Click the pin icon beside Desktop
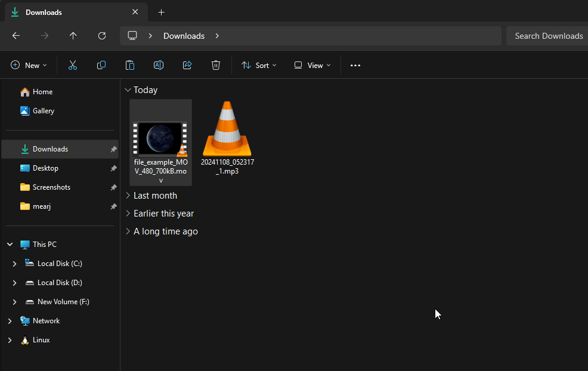This screenshot has height=371, width=588. tap(113, 168)
